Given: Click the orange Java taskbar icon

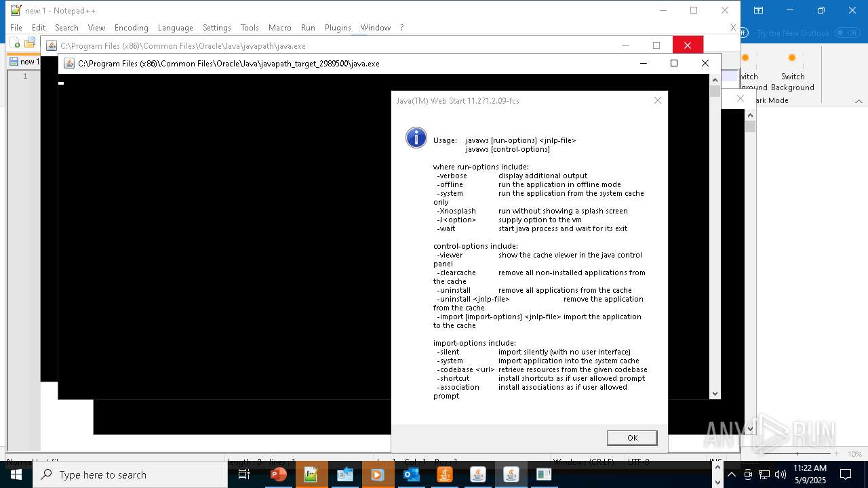Looking at the screenshot, I should 444,474.
